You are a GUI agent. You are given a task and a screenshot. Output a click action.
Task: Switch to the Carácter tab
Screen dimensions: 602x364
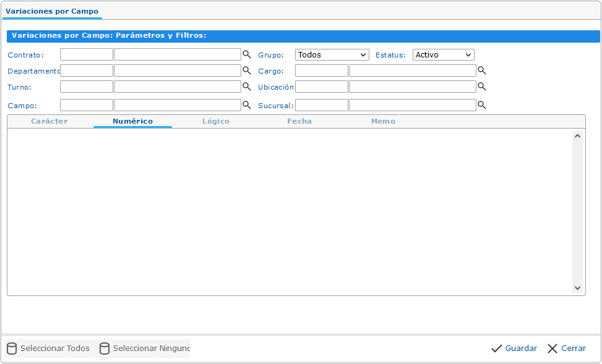coord(49,121)
